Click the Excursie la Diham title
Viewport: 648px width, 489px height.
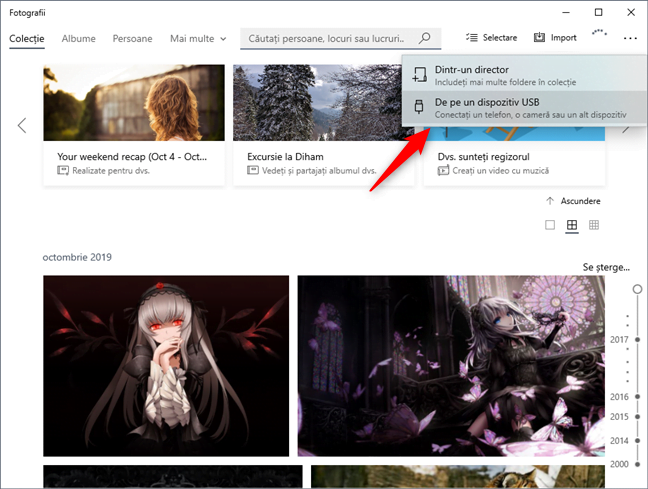pos(285,157)
